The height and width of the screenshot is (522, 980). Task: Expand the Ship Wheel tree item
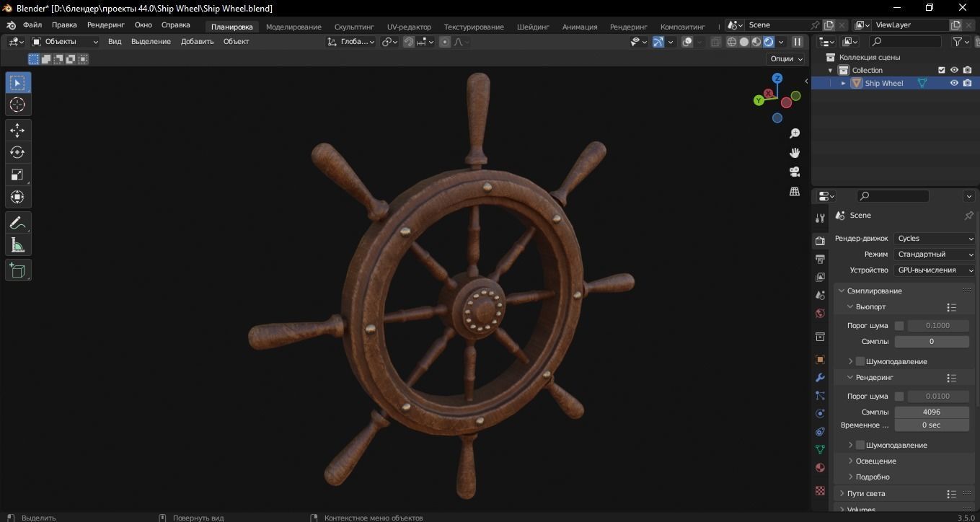point(843,83)
